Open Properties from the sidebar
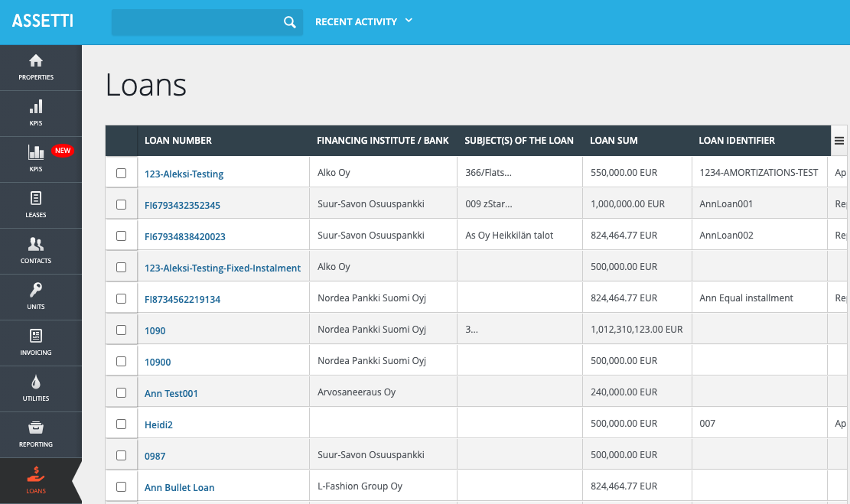Screen dimensions: 850x504 tap(36, 68)
